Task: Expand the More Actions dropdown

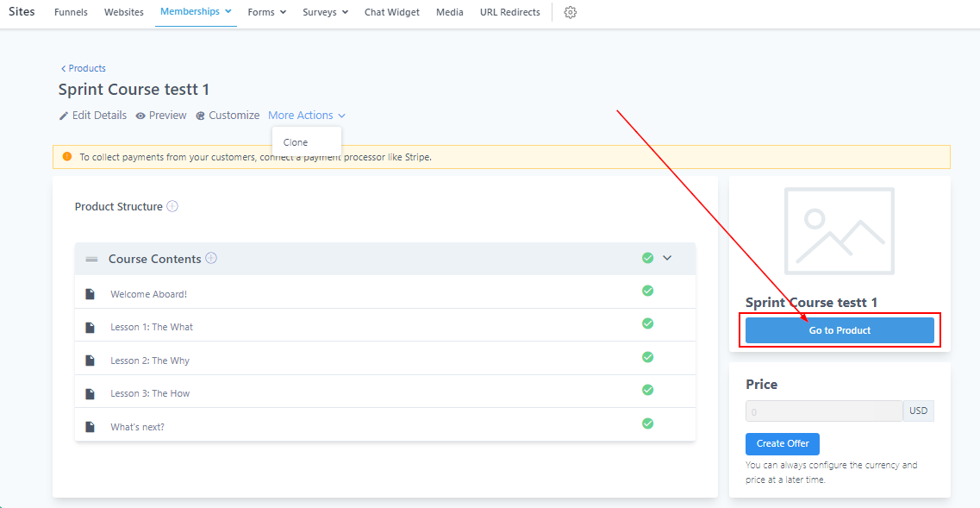Action: pos(306,116)
